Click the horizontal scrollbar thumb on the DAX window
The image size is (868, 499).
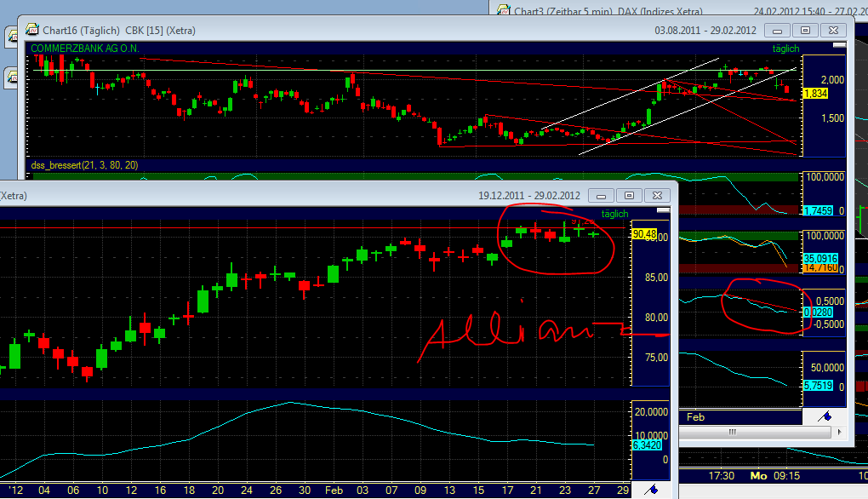(x=734, y=433)
